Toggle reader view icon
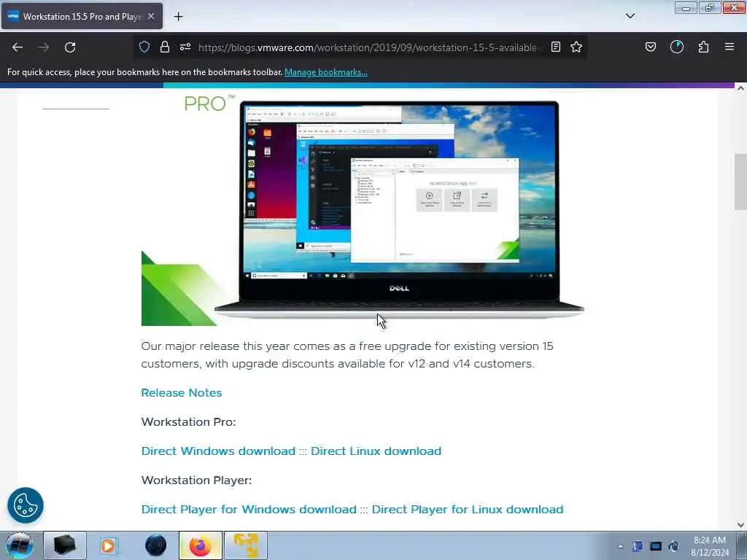The width and height of the screenshot is (747, 560). pos(555,47)
